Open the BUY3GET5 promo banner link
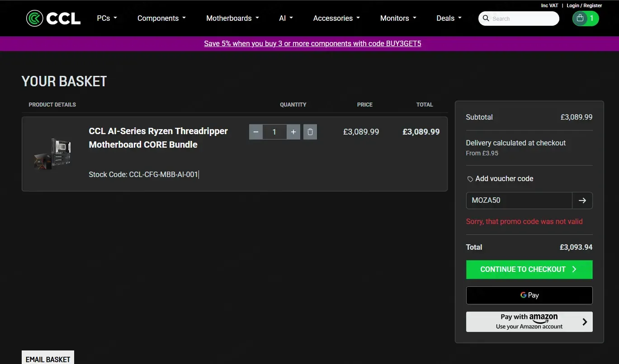Viewport: 619px width, 364px height. pyautogui.click(x=312, y=44)
